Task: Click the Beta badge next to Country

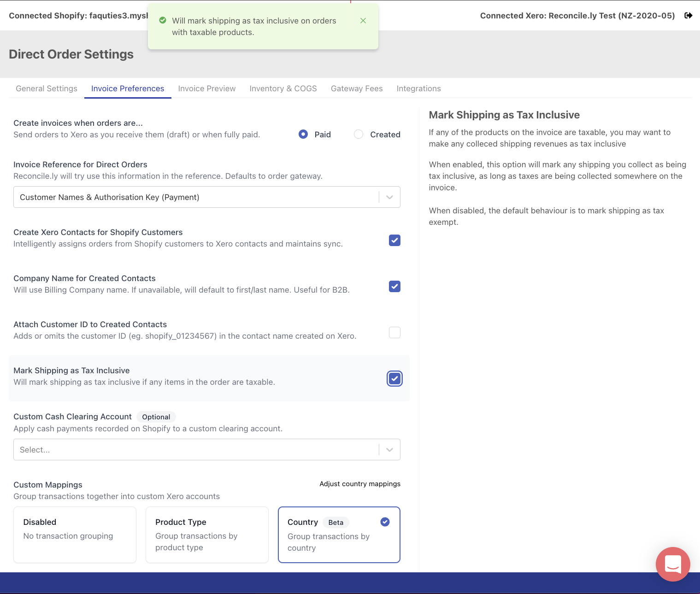Action: [335, 522]
